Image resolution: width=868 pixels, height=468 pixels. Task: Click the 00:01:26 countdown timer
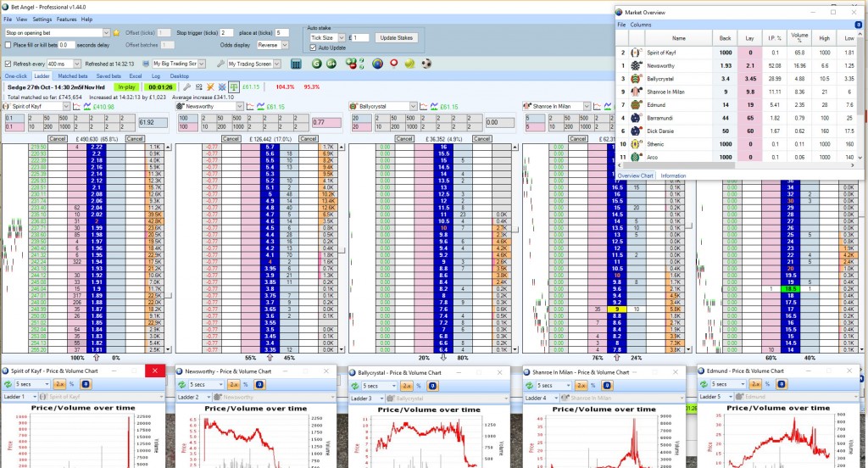coord(160,87)
